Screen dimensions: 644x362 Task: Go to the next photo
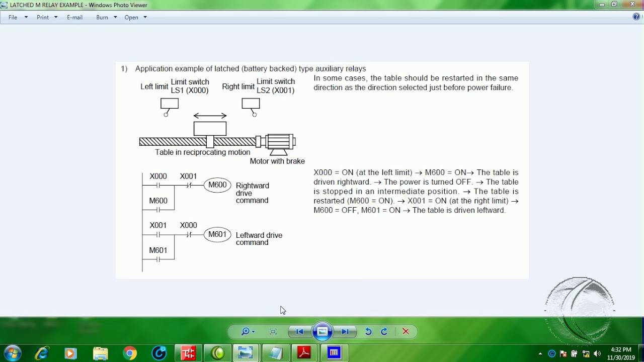tap(345, 331)
